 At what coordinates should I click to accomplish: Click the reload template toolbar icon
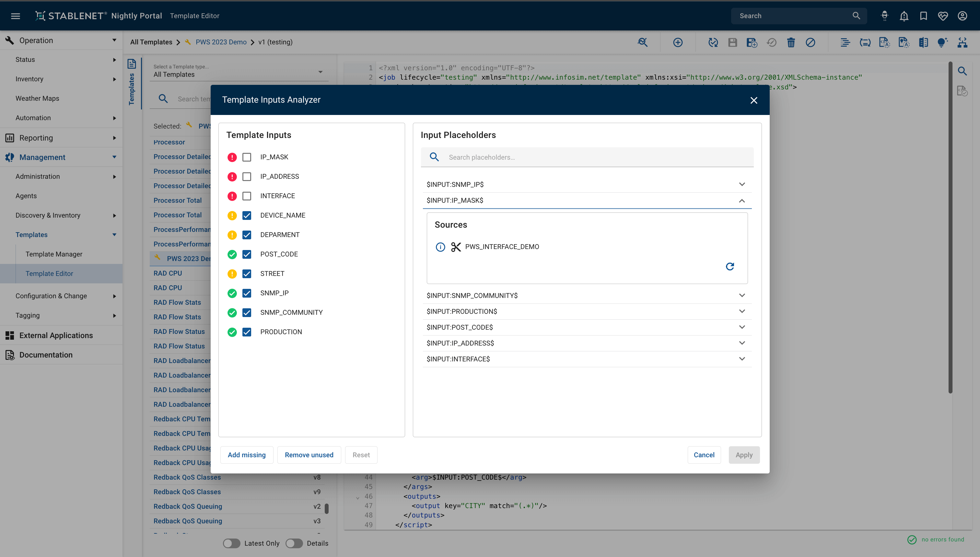point(713,42)
